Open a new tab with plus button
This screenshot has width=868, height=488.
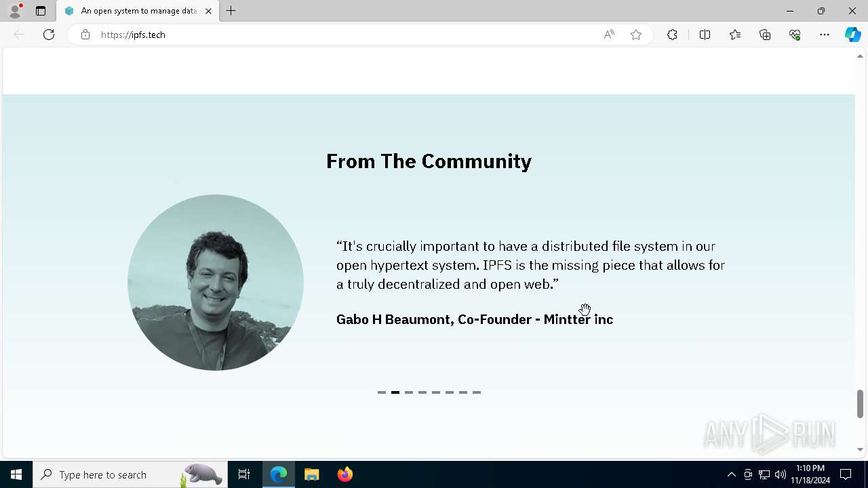click(231, 11)
